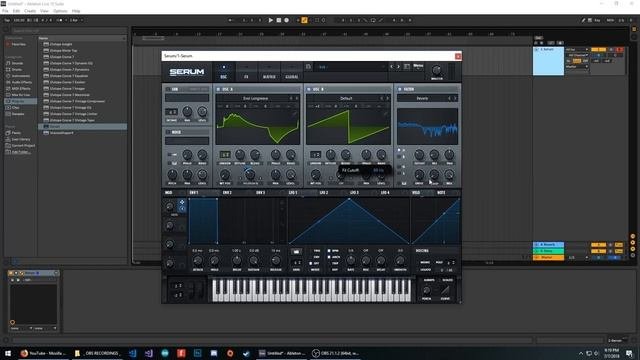Click the filter response graph
Viewport: 640px width, 360px height.
click(427, 127)
